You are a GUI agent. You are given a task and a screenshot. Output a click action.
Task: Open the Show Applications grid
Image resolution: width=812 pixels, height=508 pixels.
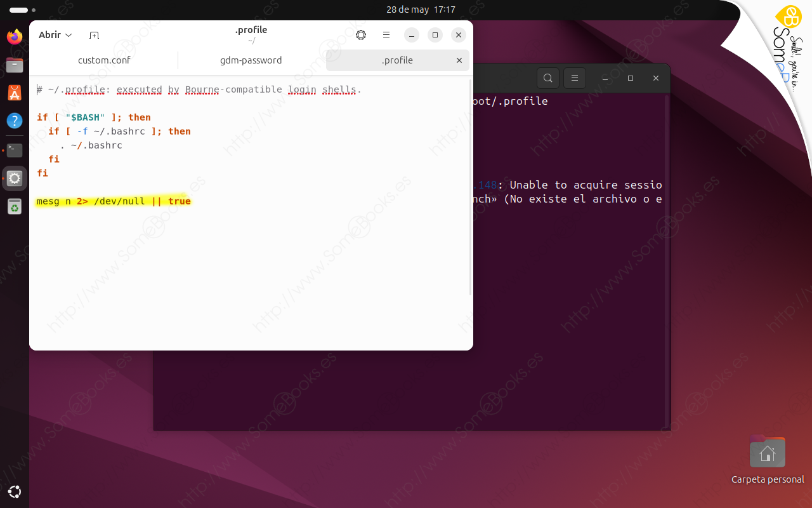pyautogui.click(x=14, y=491)
